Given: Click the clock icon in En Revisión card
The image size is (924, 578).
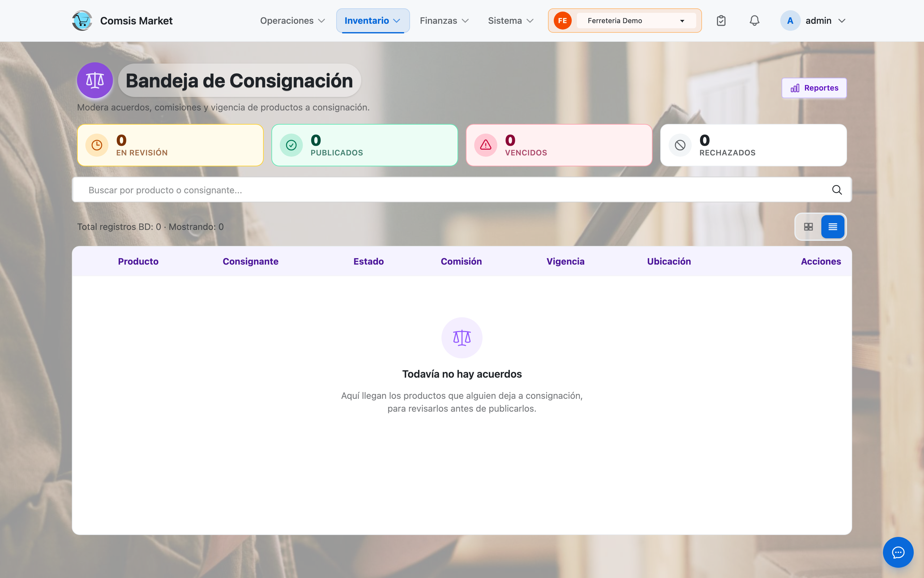Looking at the screenshot, I should coord(97,145).
